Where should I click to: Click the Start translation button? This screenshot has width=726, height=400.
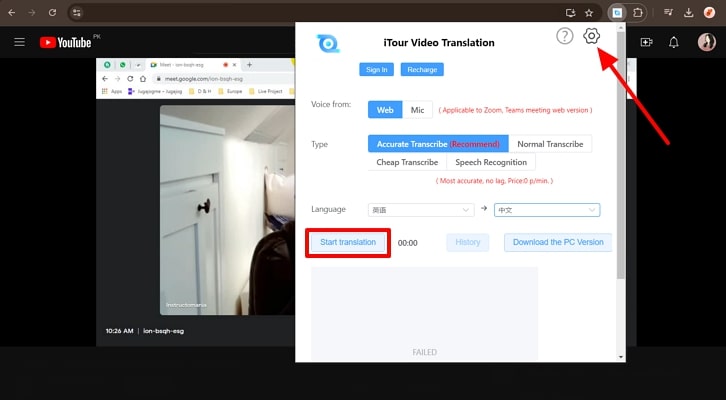pyautogui.click(x=347, y=242)
